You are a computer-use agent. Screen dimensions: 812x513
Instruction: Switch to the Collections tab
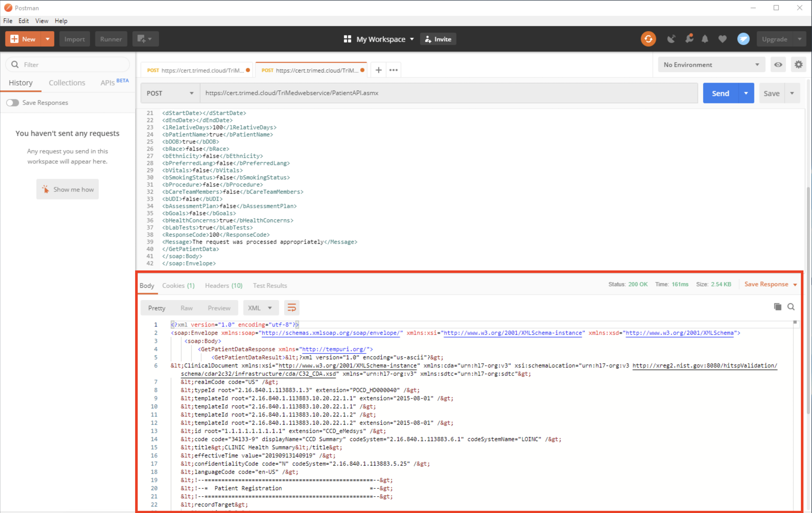click(x=67, y=83)
